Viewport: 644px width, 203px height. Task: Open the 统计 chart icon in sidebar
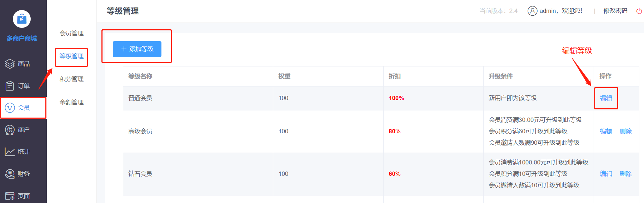[10, 152]
